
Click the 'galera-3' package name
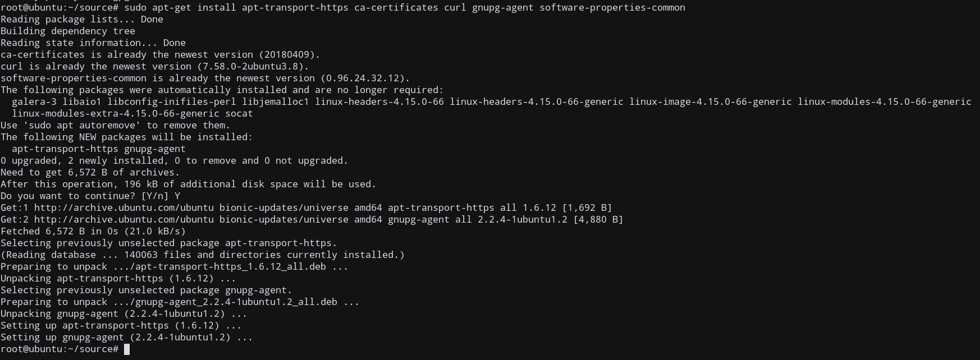[x=34, y=101]
